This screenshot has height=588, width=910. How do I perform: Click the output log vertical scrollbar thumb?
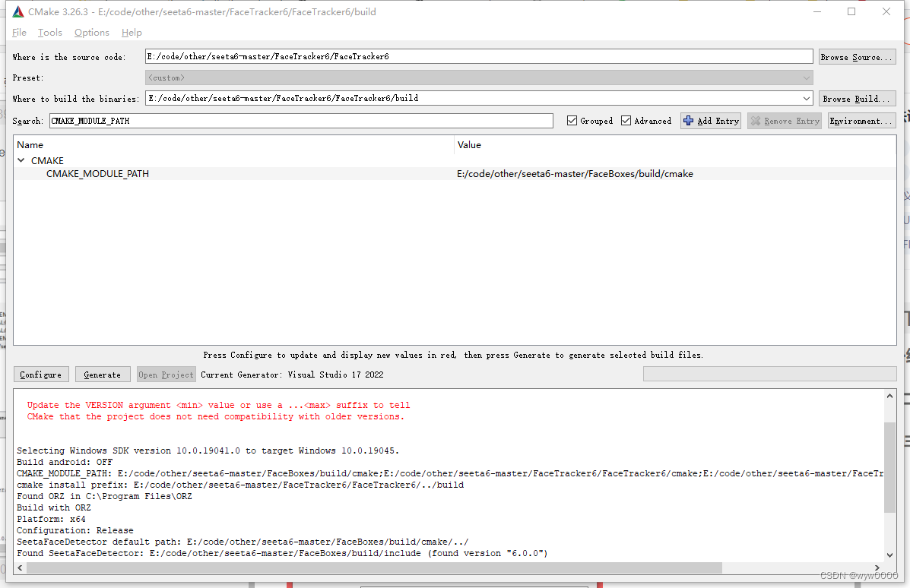pos(889,467)
